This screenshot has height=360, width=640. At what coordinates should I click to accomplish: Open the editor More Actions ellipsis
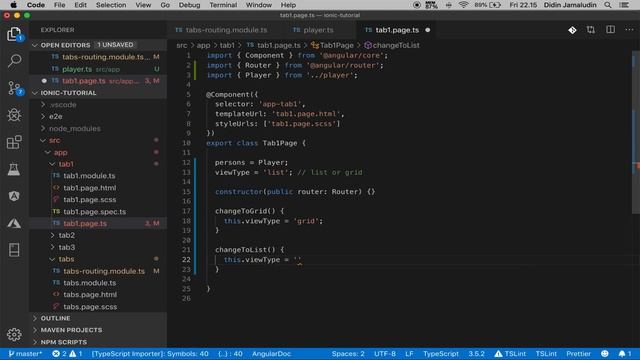pyautogui.click(x=629, y=30)
